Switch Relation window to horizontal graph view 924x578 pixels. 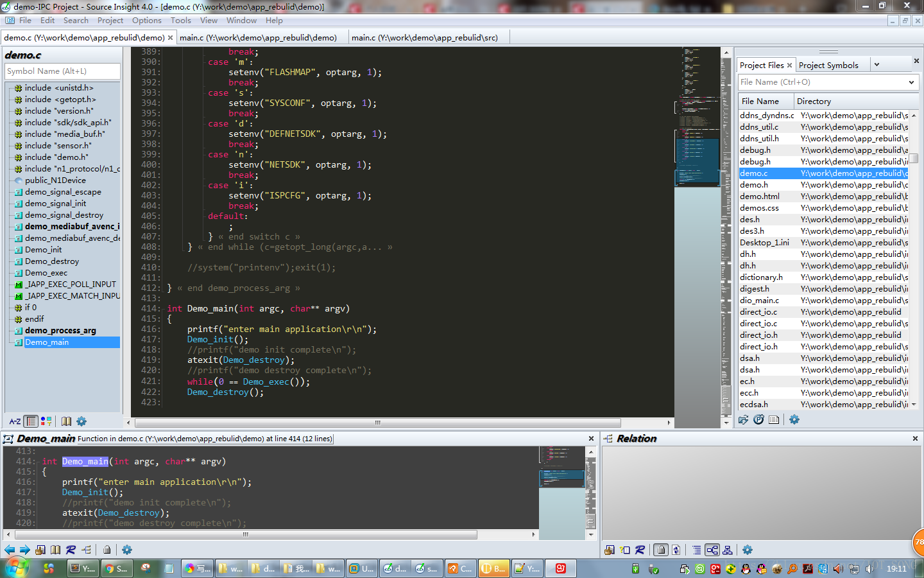[x=712, y=550]
